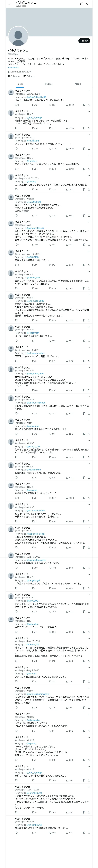This screenshot has height=868, width=98.
Task: Open more options on the Jun 12, 2024 post
Action: coord(89,91)
